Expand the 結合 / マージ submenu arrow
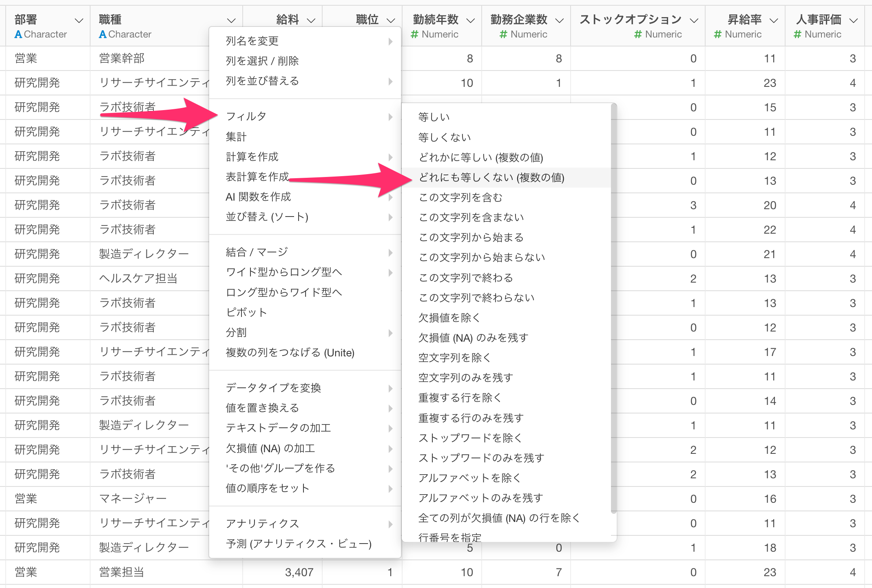 (390, 252)
